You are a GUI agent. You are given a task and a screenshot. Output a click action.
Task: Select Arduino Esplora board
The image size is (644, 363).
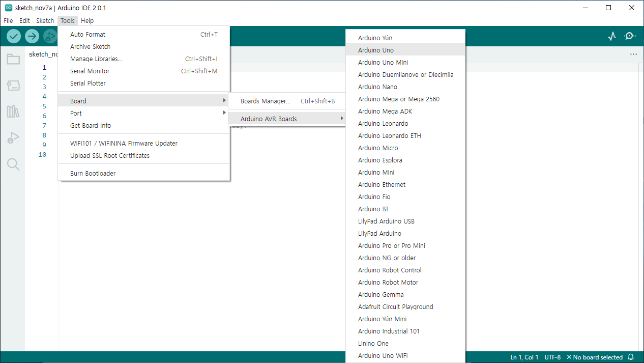click(x=405, y=160)
